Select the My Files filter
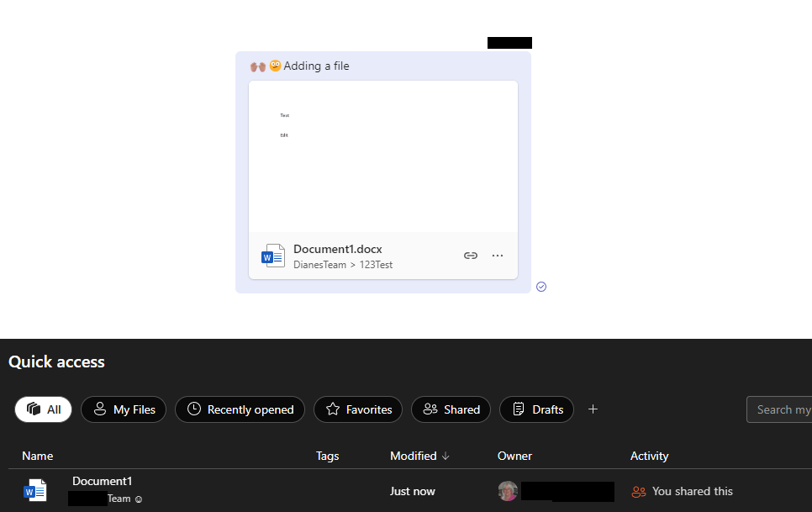The width and height of the screenshot is (812, 512). coord(124,409)
